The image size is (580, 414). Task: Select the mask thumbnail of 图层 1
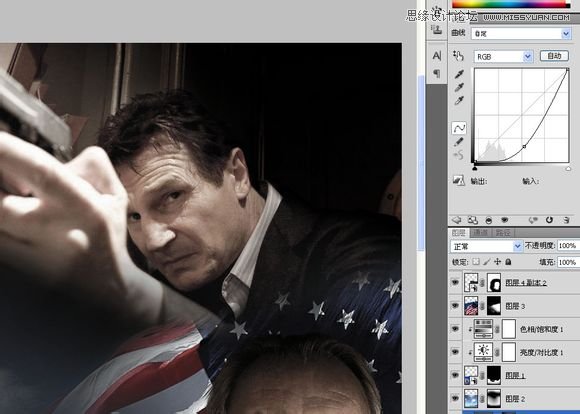coord(494,376)
